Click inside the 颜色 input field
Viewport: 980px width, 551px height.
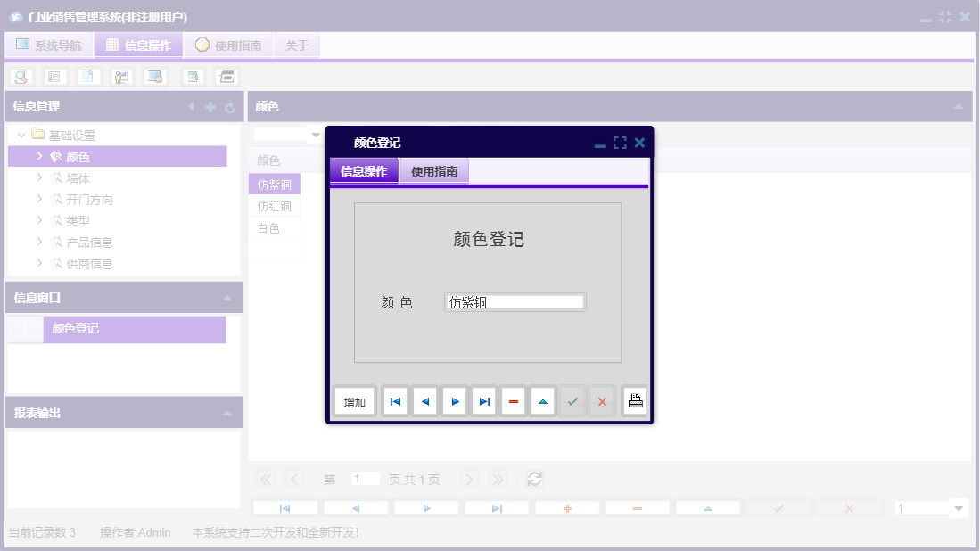515,301
